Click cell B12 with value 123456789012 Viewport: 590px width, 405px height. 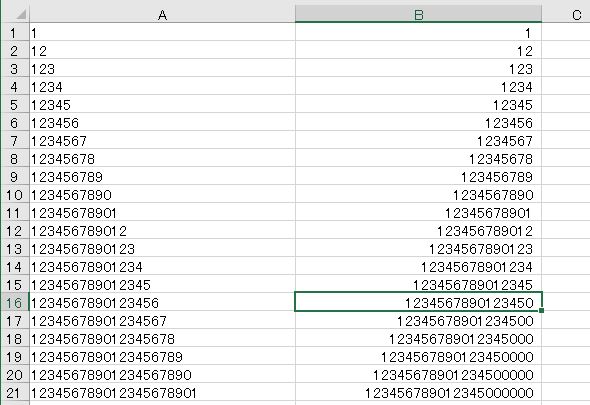(x=418, y=231)
